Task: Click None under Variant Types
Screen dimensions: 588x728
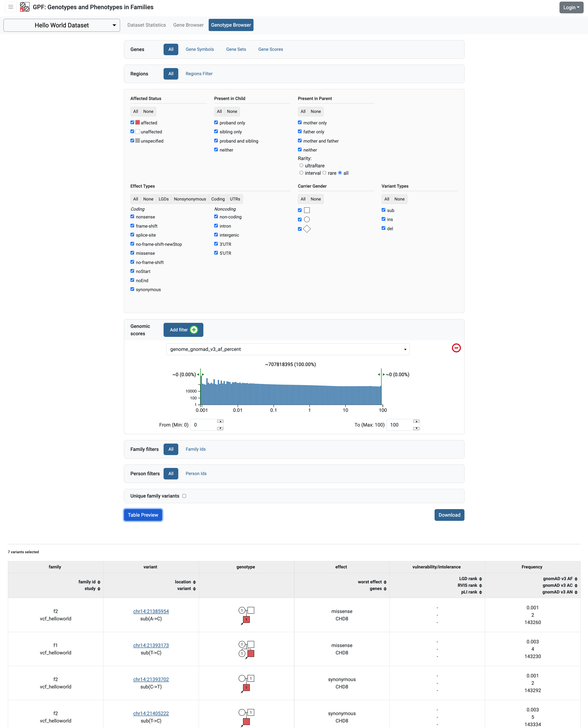Action: pyautogui.click(x=399, y=199)
